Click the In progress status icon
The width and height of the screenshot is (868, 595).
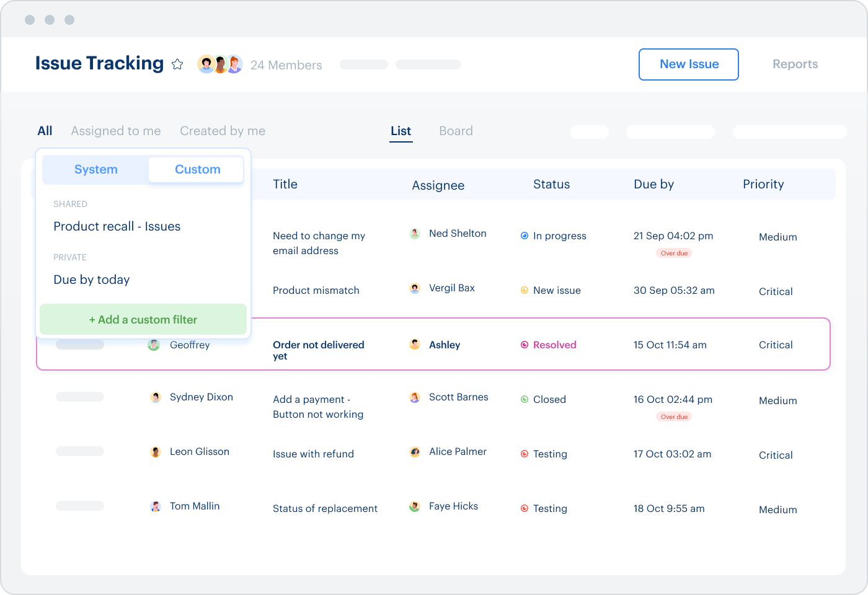point(524,236)
